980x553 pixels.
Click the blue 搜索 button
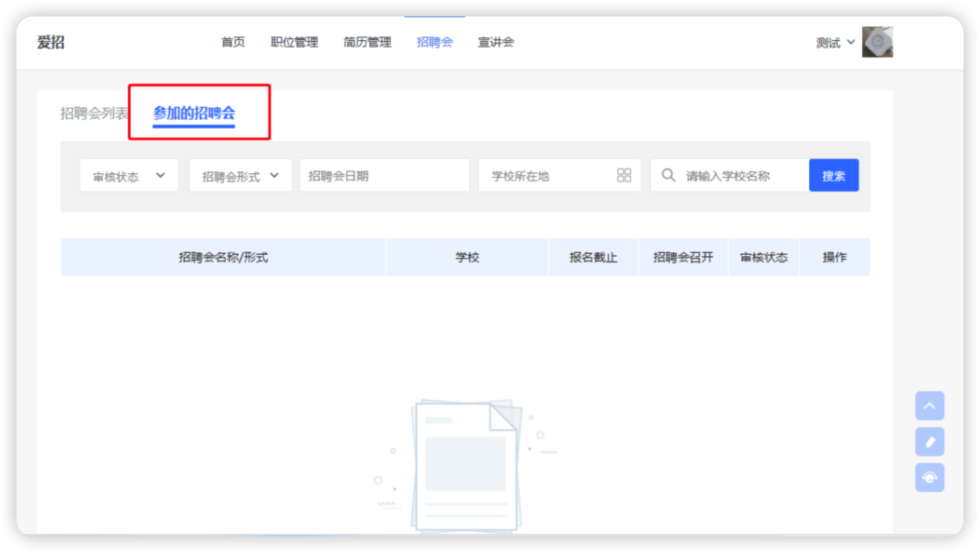tap(833, 176)
